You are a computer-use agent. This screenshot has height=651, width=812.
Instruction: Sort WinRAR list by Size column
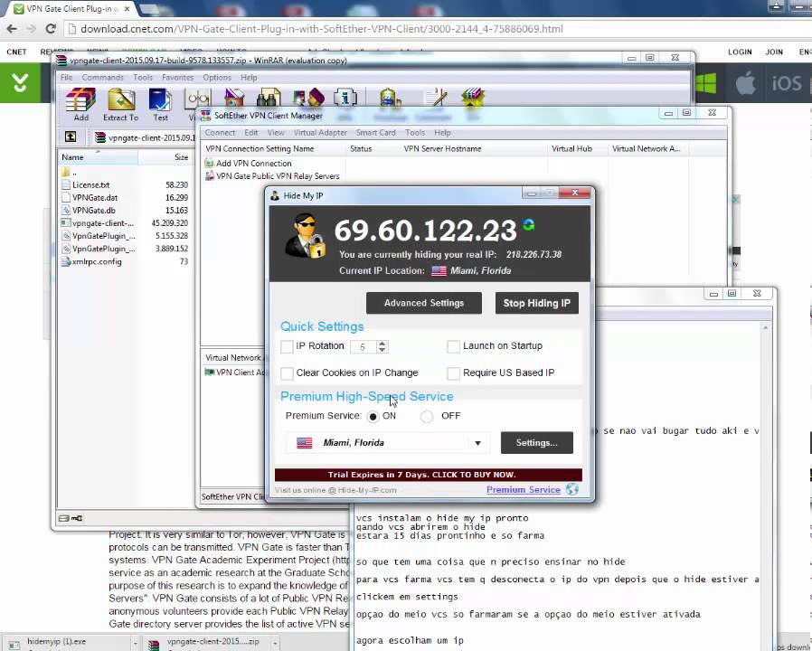coord(165,157)
